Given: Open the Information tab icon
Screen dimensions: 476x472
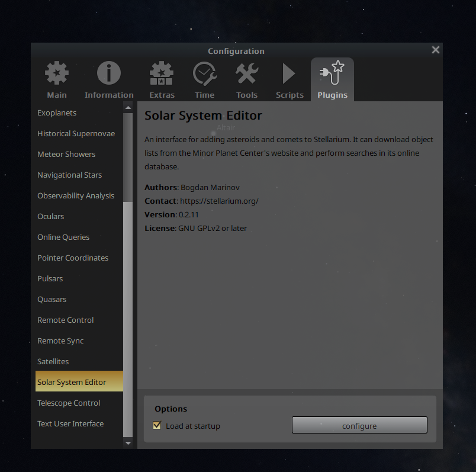Looking at the screenshot, I should tap(109, 80).
